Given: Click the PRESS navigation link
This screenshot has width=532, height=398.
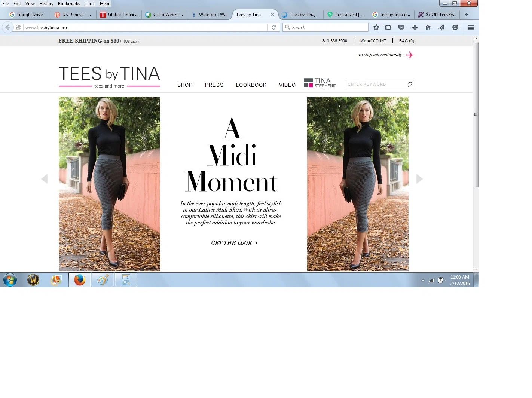Looking at the screenshot, I should [214, 85].
